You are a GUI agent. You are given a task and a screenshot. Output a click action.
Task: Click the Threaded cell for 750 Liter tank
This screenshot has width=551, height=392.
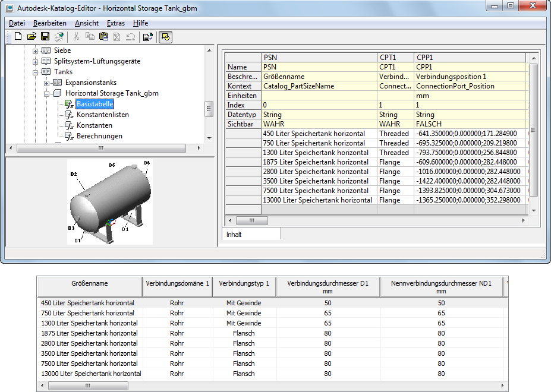pyautogui.click(x=395, y=143)
